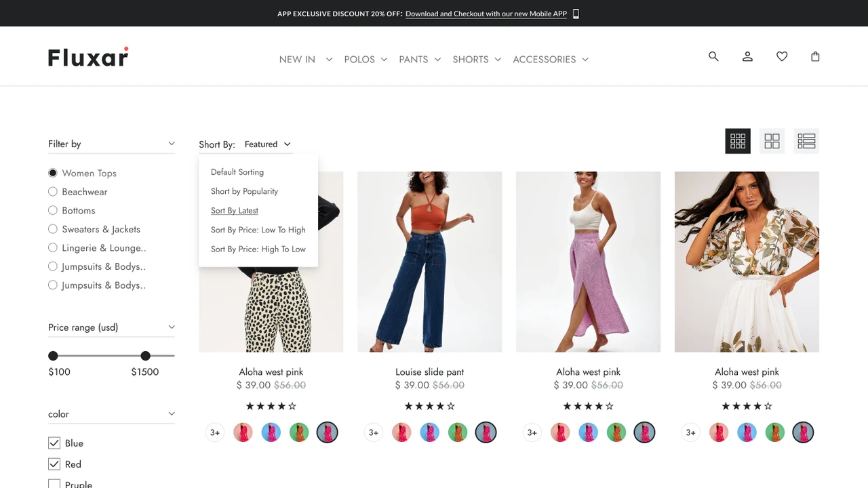Open the shopping bag icon
The image size is (868, 488).
(x=815, y=57)
